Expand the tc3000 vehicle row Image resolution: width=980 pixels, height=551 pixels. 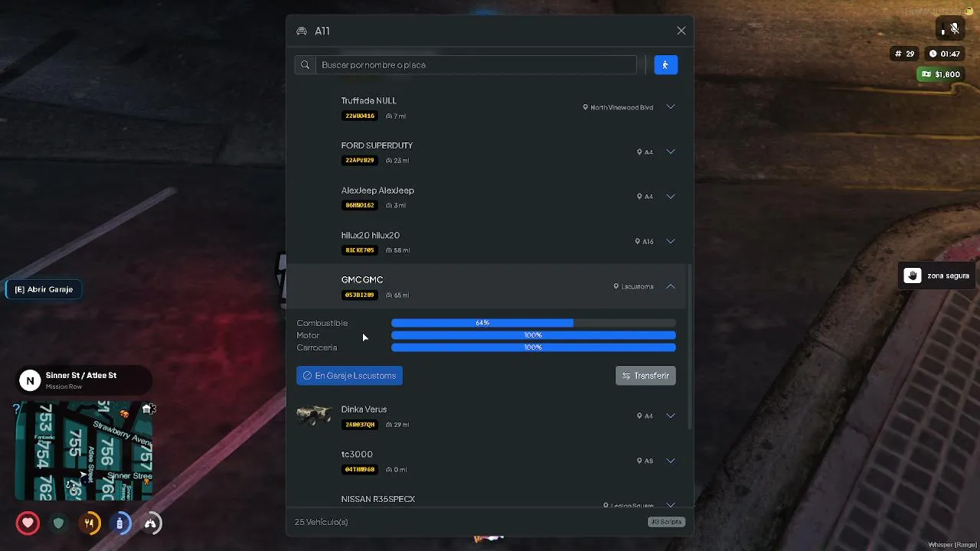[x=671, y=461]
